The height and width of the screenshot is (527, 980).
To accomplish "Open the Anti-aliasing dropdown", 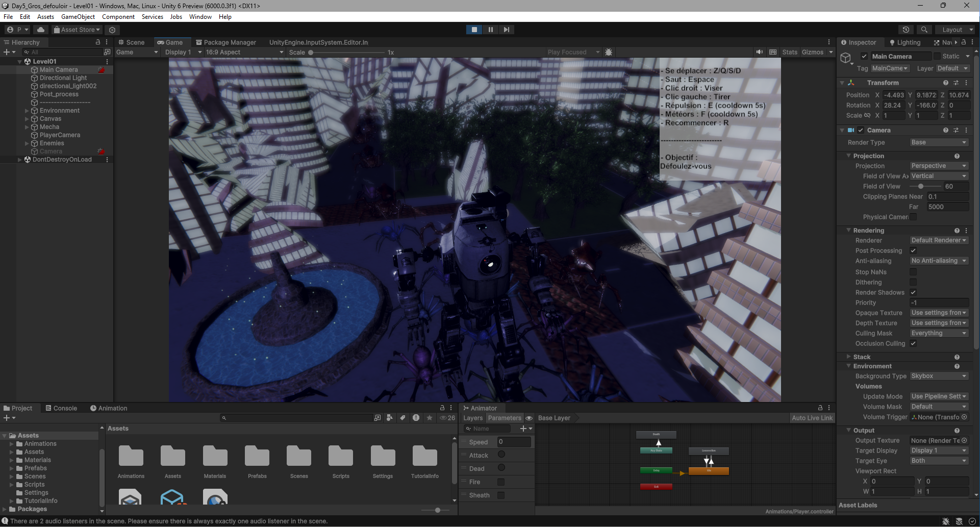I will tap(939, 261).
